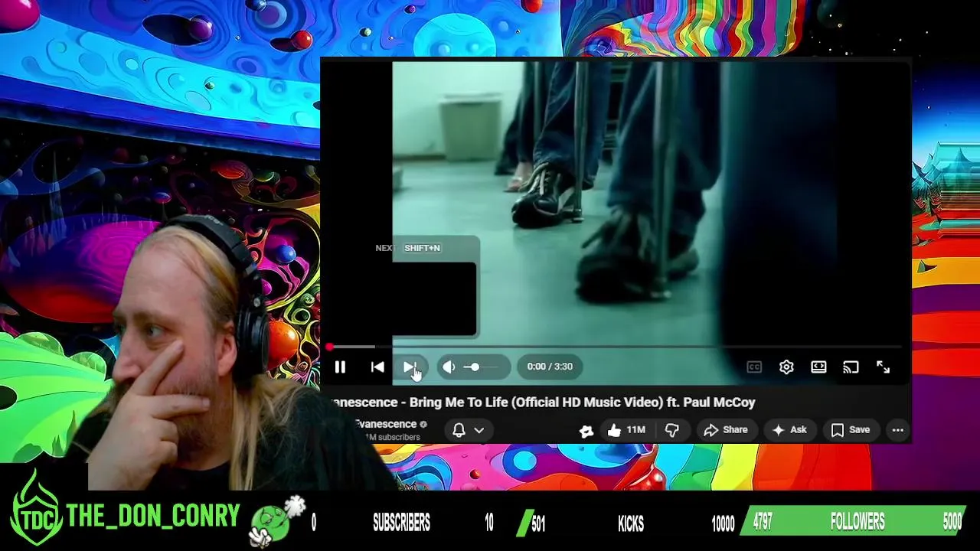Pause the video playback
Screen dimensions: 980x551
point(340,367)
